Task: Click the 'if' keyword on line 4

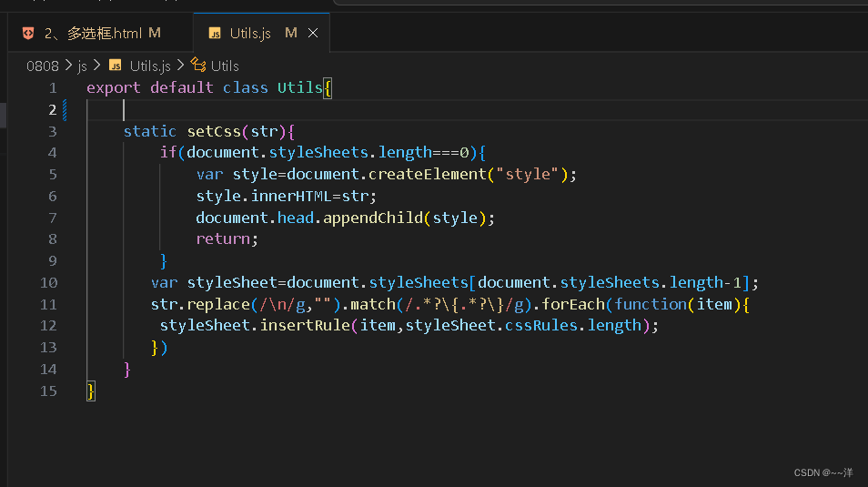Action: point(168,152)
